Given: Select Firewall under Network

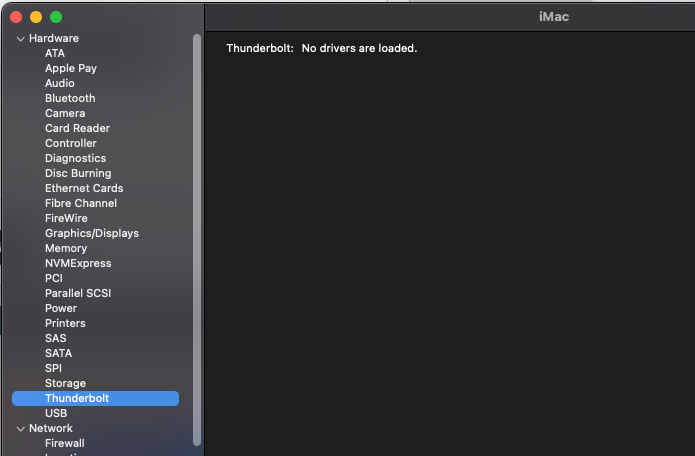Looking at the screenshot, I should [x=65, y=444].
